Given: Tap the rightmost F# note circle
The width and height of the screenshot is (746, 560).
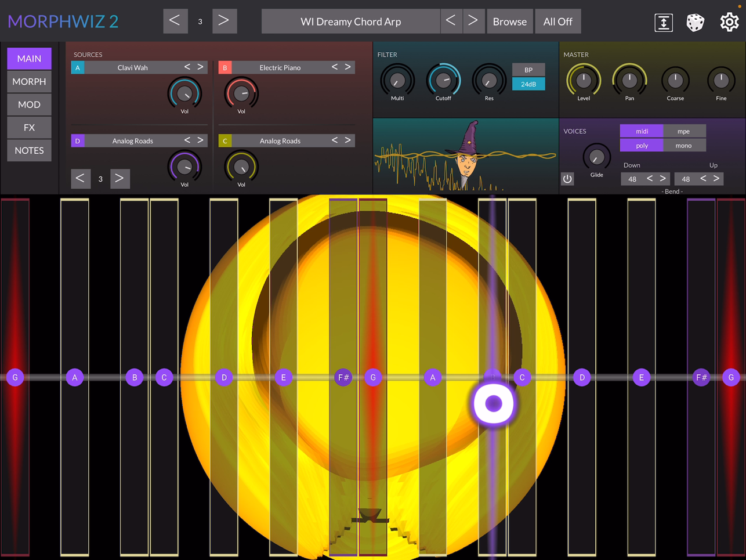Looking at the screenshot, I should tap(701, 378).
